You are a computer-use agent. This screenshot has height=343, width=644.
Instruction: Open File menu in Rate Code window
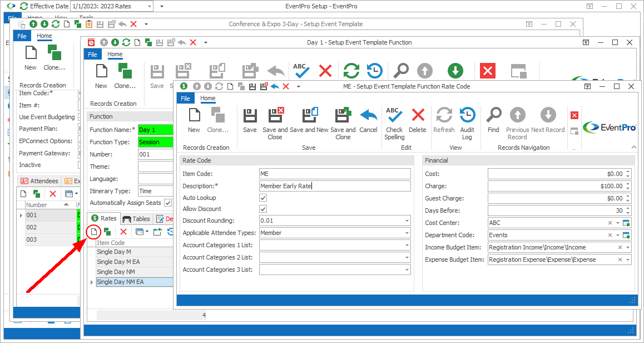[x=186, y=99]
